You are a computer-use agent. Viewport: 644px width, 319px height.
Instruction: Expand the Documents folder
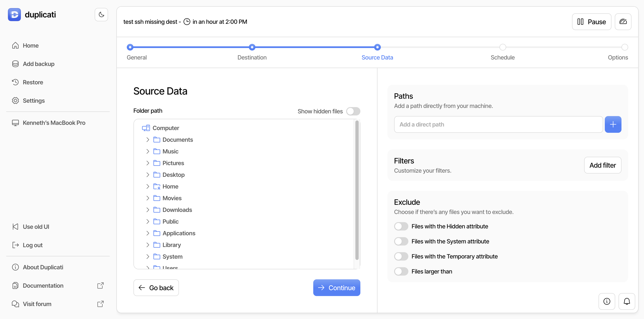tap(147, 140)
